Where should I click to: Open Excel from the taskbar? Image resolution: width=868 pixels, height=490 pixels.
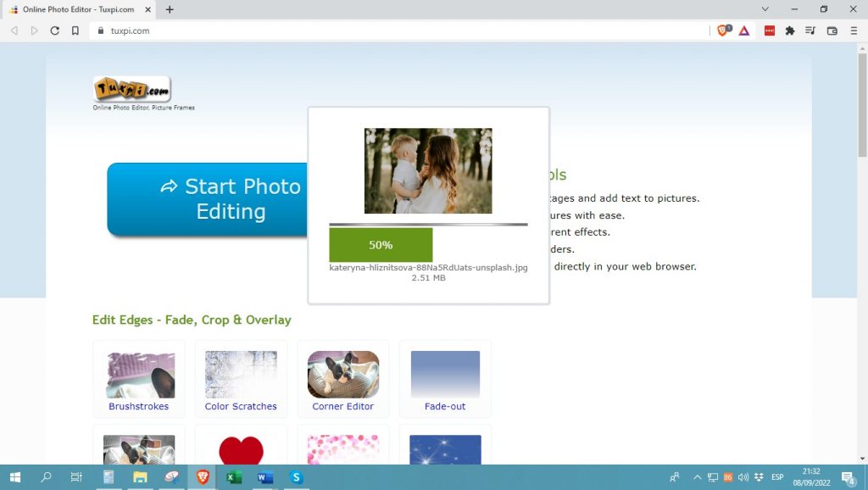[233, 477]
